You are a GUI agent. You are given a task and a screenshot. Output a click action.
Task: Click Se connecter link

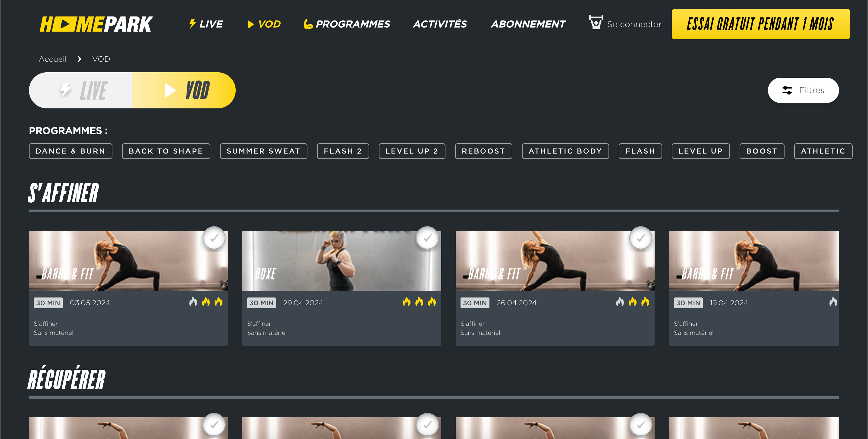634,24
